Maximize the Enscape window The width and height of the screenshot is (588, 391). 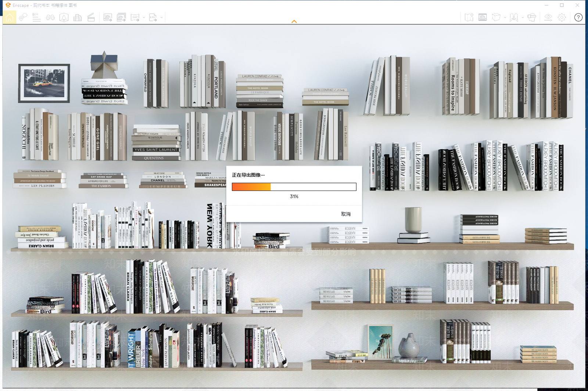562,5
